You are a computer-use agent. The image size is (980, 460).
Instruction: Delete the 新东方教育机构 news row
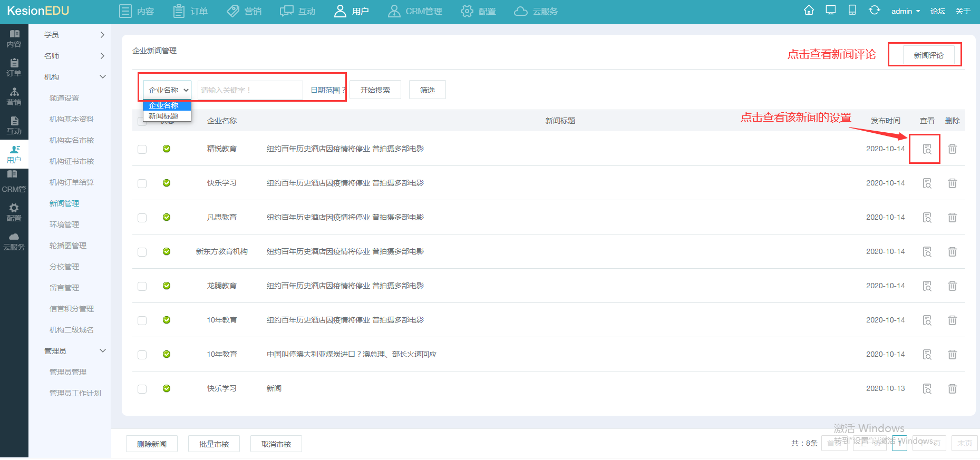click(952, 252)
